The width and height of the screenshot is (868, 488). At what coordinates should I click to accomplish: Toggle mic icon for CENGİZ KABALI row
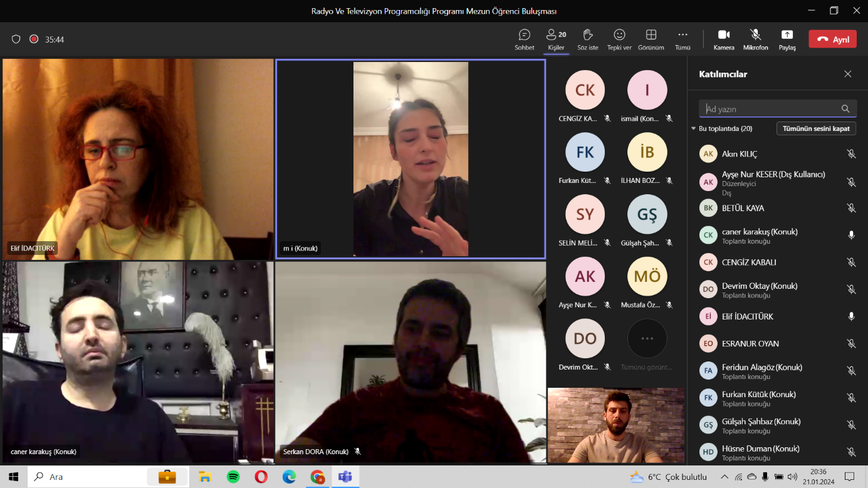tap(851, 262)
